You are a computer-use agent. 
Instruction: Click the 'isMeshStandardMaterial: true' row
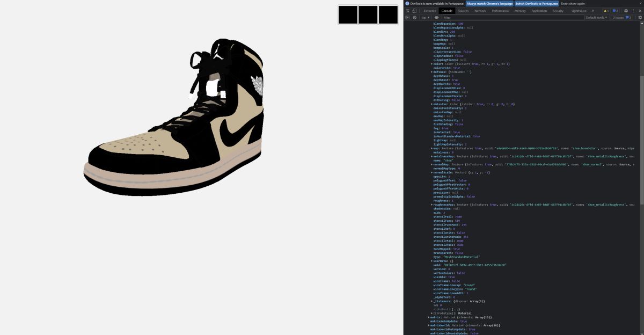pos(456,136)
